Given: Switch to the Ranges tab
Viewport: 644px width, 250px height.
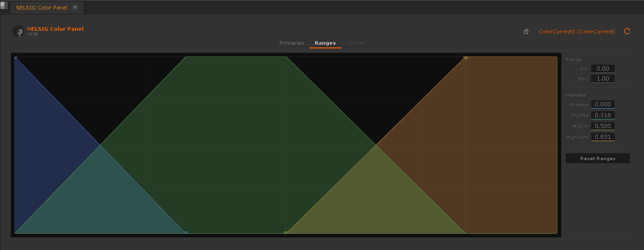Looking at the screenshot, I should point(325,43).
